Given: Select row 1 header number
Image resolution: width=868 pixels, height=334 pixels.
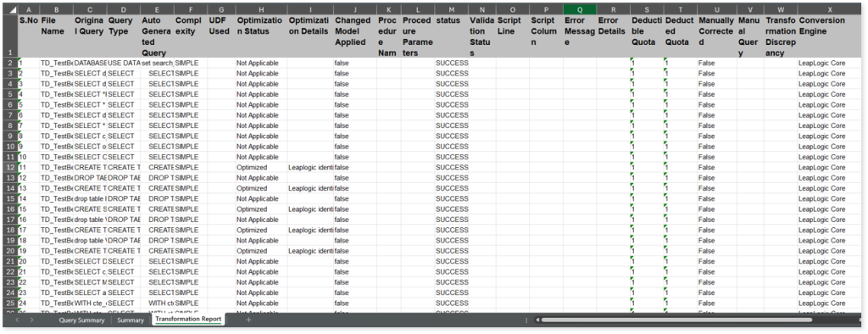Looking at the screenshot, I should 11,36.
